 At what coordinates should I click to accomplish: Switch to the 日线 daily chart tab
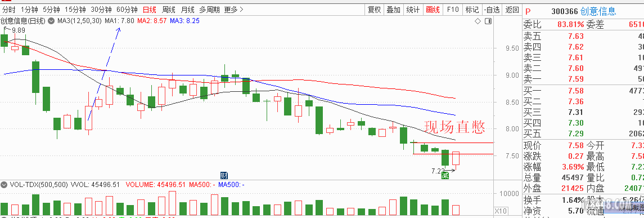coord(150,10)
